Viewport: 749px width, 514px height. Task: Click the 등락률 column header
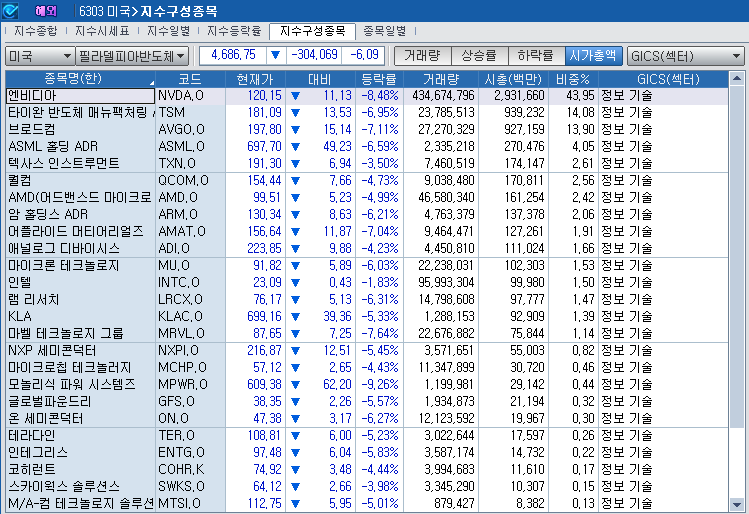[379, 79]
